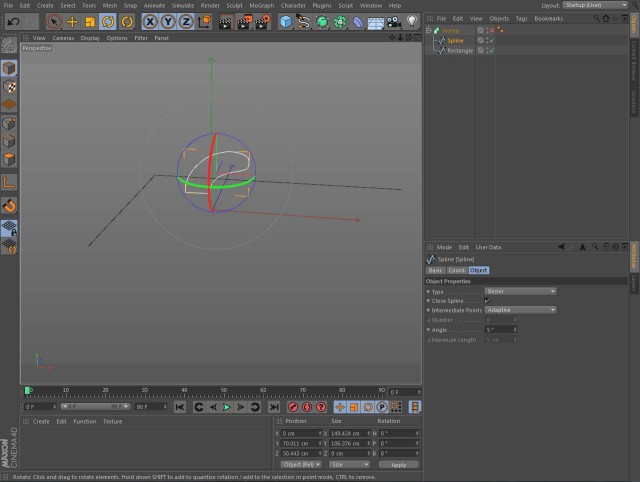Image resolution: width=640 pixels, height=482 pixels.
Task: Toggle X axis lock
Action: pos(150,22)
